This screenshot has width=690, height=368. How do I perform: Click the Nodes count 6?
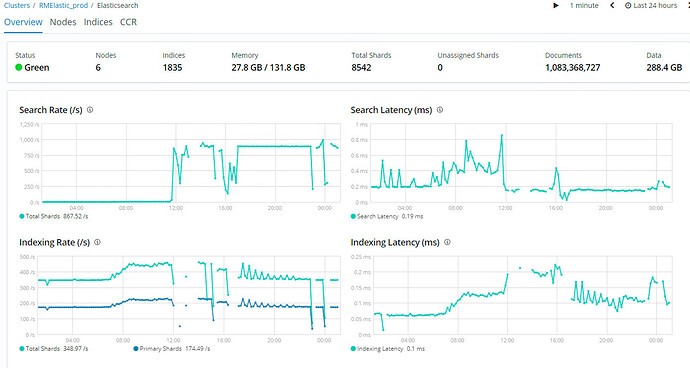coord(98,67)
